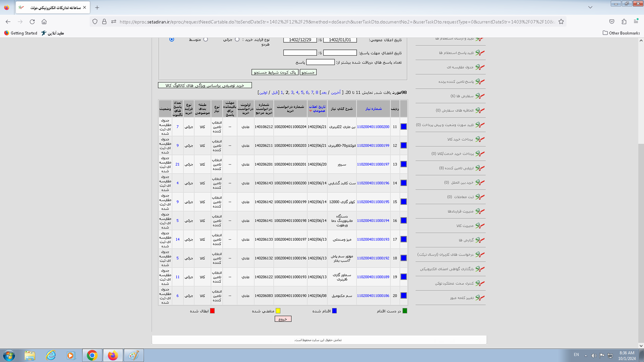Open need number link 1102004011000195
The width and height of the screenshot is (644, 362).
tap(373, 202)
